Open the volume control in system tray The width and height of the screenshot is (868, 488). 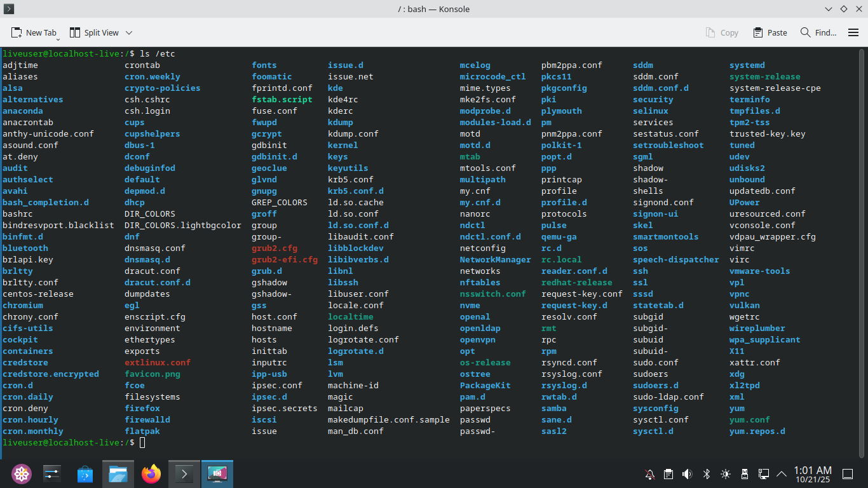687,474
